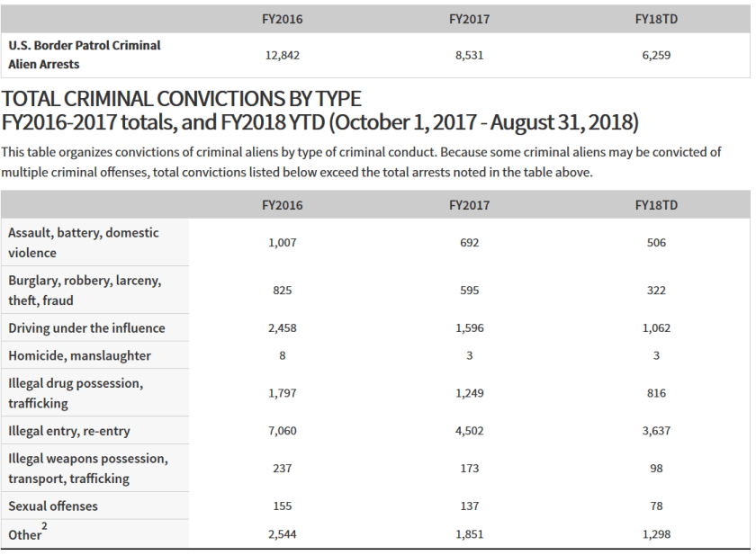Select the Assault, battery, domestic violence row label
This screenshot has width=756, height=555.
[84, 243]
